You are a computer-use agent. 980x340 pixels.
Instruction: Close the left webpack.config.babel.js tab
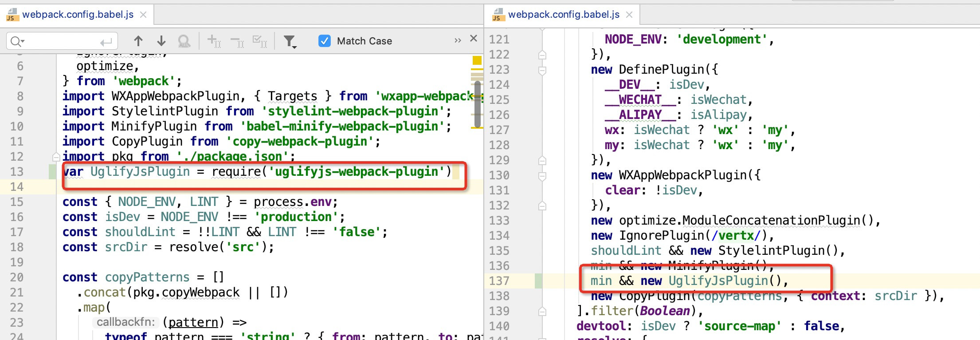143,15
